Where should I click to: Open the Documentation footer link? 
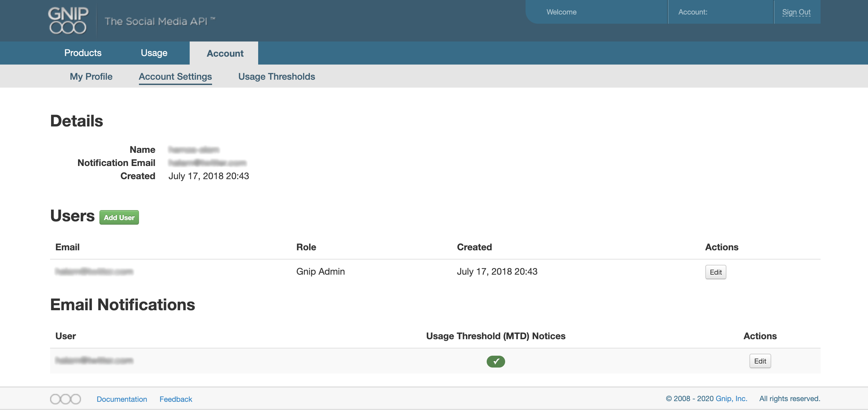coord(122,399)
